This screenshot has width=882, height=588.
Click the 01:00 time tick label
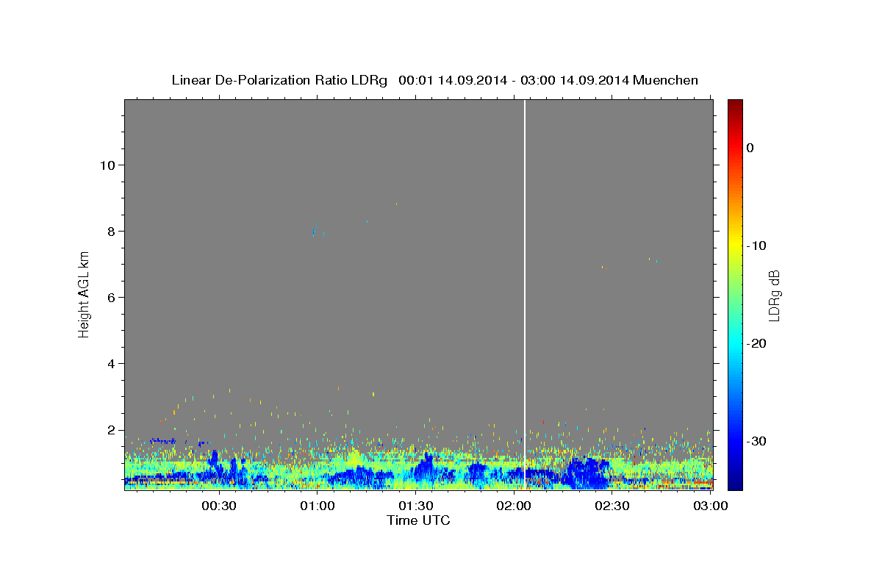point(317,506)
